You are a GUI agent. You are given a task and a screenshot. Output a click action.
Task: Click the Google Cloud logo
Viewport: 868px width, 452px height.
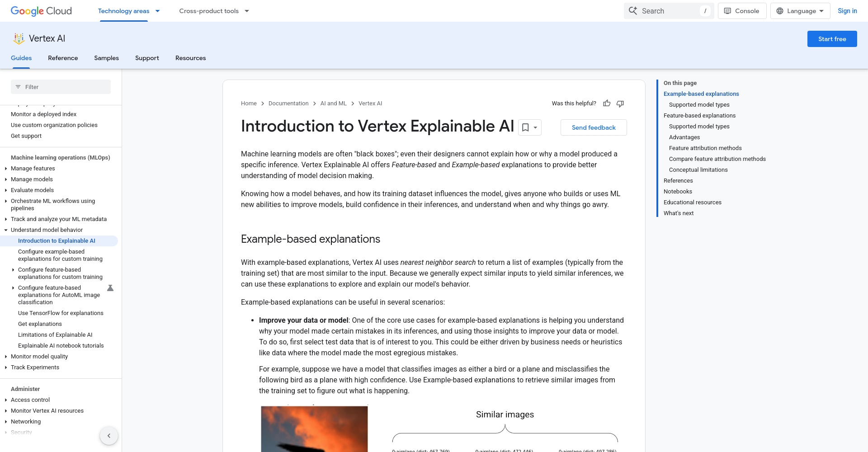[x=41, y=11]
